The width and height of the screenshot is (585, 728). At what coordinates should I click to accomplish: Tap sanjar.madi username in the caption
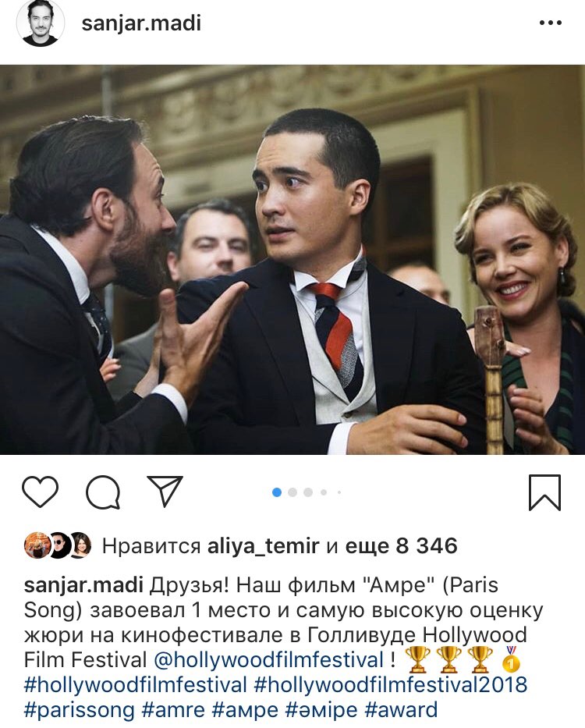(x=83, y=585)
